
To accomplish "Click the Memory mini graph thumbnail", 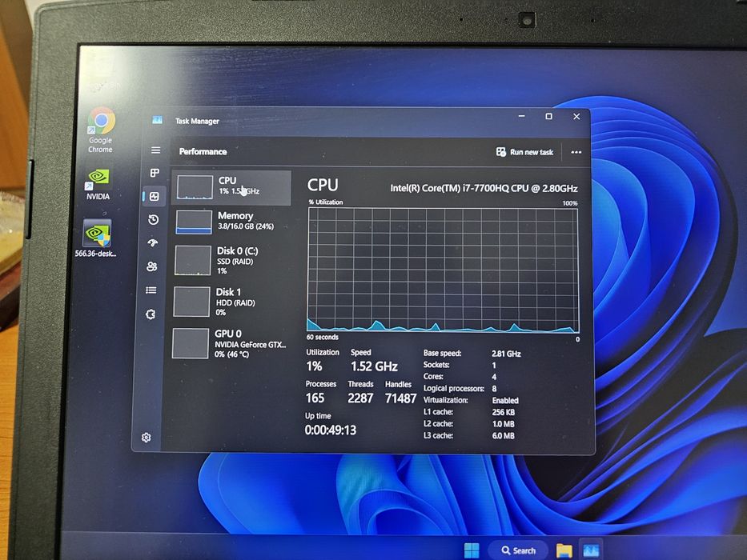I will [194, 222].
